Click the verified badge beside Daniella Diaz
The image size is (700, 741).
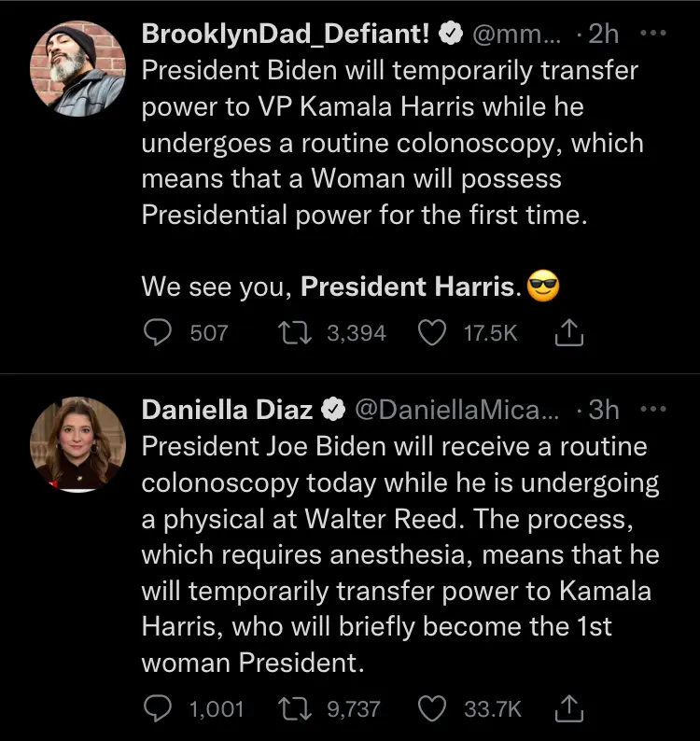tap(333, 411)
